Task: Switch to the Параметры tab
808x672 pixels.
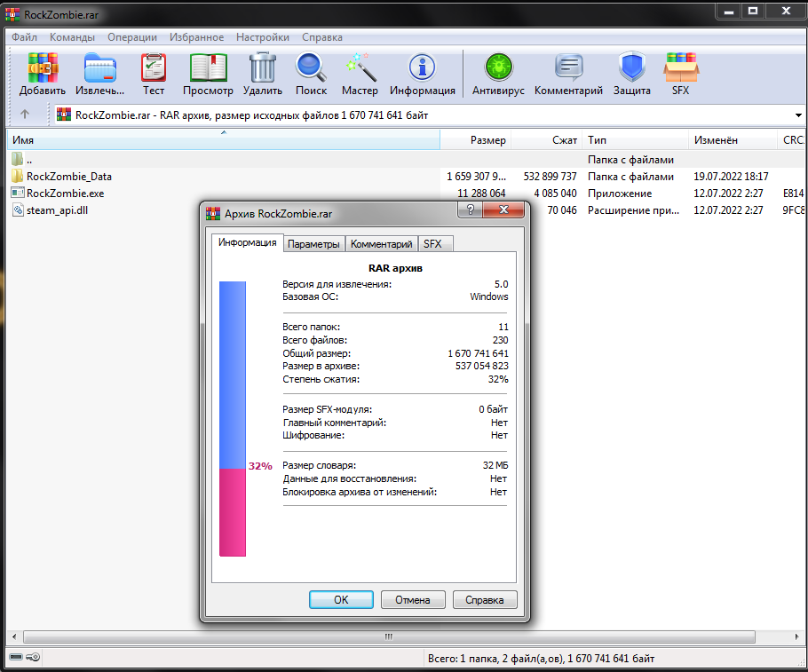Action: click(313, 244)
